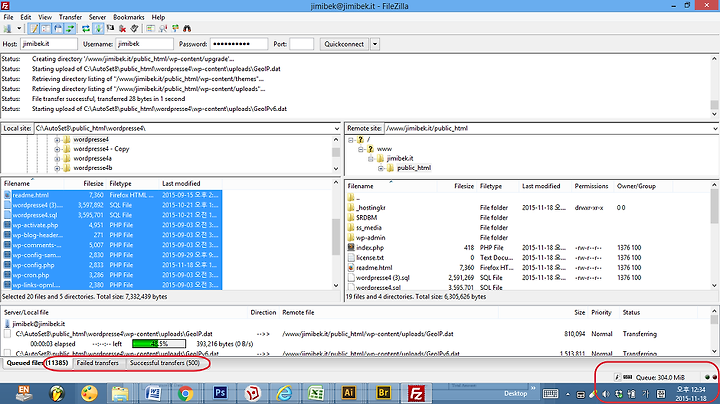
Task: Focus the Password input field
Action: coord(239,44)
